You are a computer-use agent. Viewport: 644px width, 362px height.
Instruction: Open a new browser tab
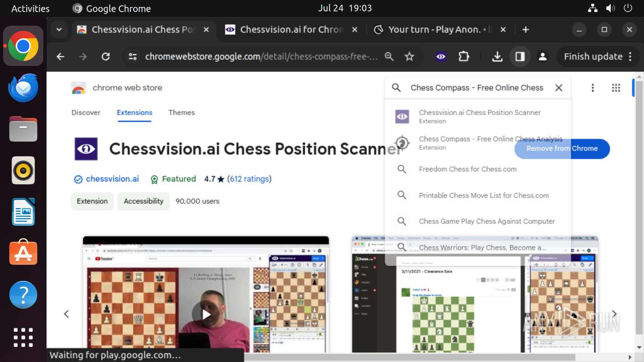525,30
